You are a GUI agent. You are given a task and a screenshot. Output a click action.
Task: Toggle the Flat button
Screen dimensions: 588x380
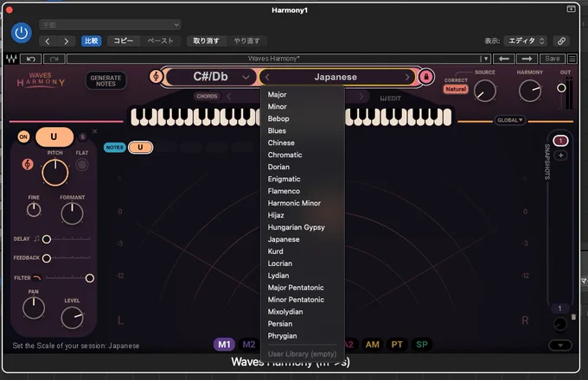[82, 165]
